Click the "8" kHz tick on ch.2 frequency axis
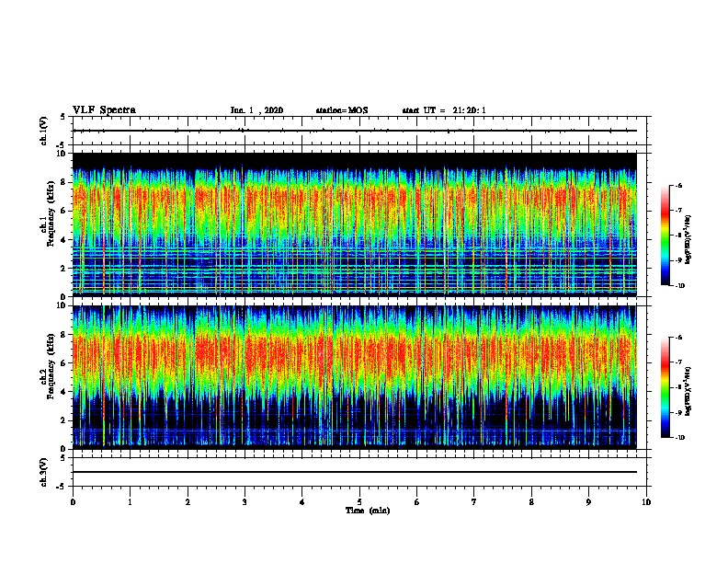 coord(64,335)
